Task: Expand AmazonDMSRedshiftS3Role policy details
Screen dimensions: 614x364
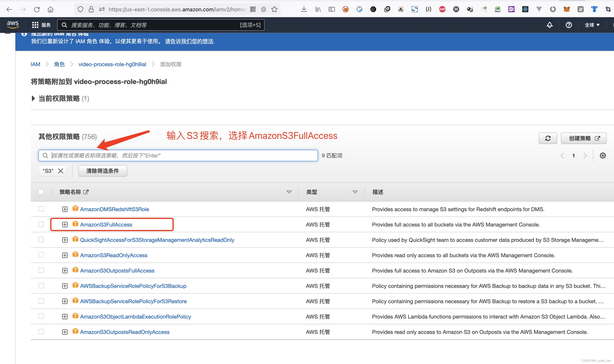Action: pyautogui.click(x=65, y=209)
